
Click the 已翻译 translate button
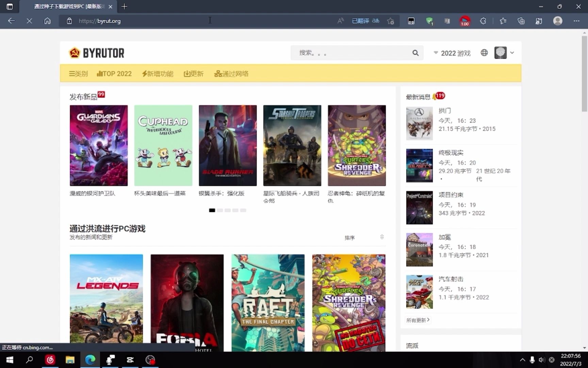(365, 21)
